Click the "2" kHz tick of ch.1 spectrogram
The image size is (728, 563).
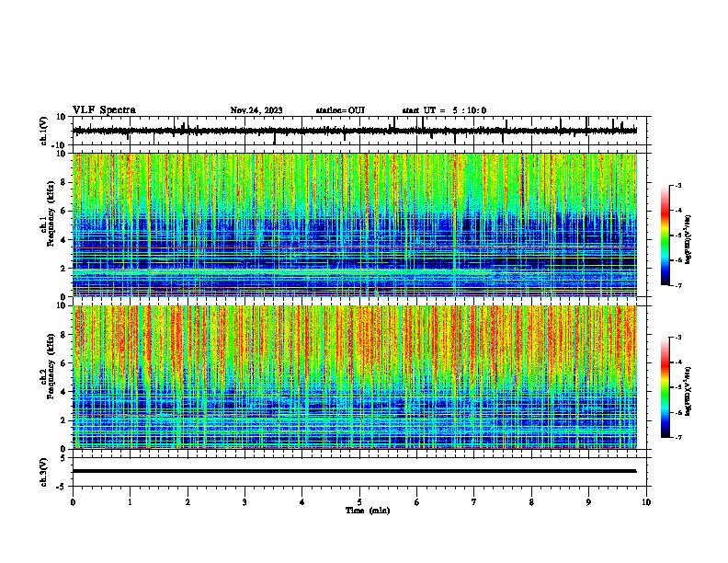pyautogui.click(x=63, y=268)
